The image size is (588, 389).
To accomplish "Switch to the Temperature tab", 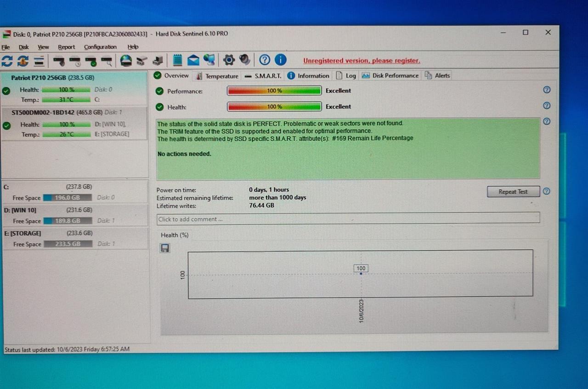I will point(217,76).
